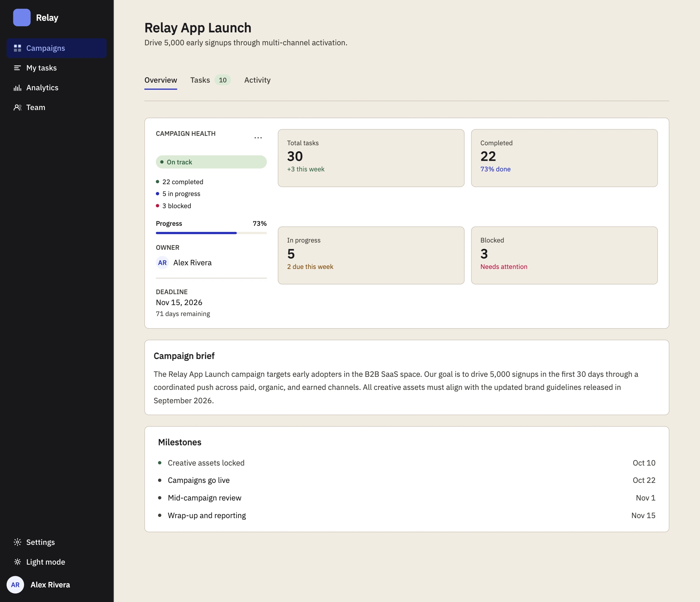Click the '2 due this week' text
This screenshot has height=602, width=700.
310,267
